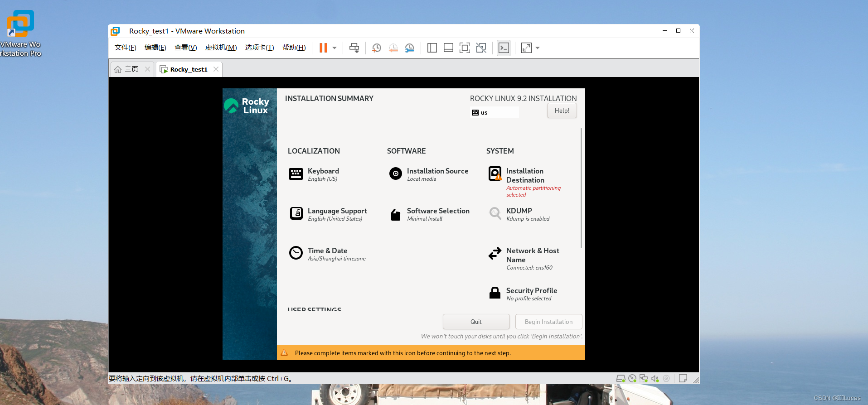This screenshot has height=405, width=868.
Task: Click the stretch guest display icon
Action: (x=526, y=48)
